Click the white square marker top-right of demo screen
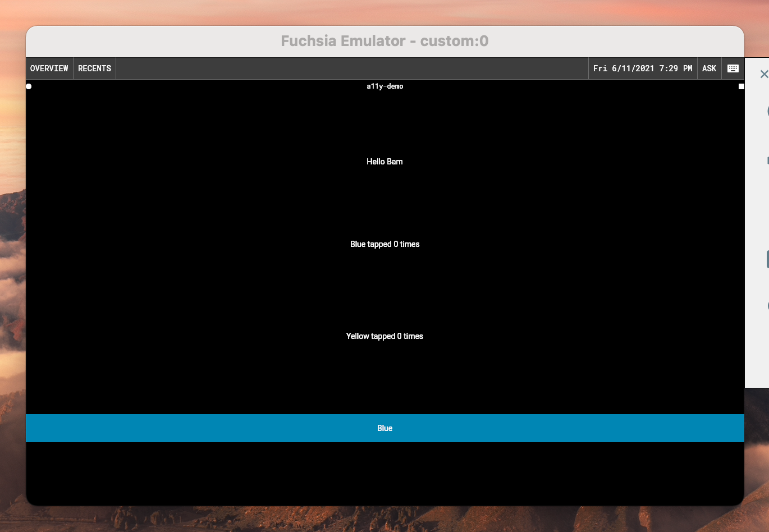The height and width of the screenshot is (532, 769). (741, 86)
